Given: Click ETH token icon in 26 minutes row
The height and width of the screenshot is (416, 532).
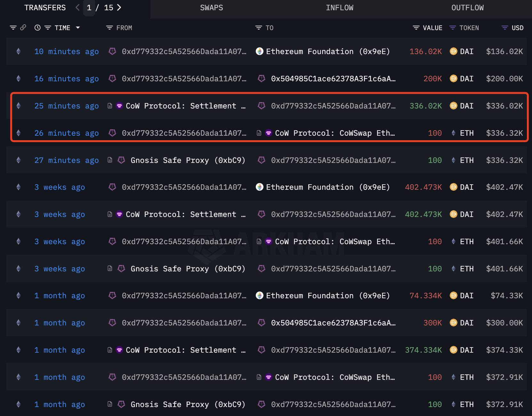Looking at the screenshot, I should pyautogui.click(x=453, y=133).
